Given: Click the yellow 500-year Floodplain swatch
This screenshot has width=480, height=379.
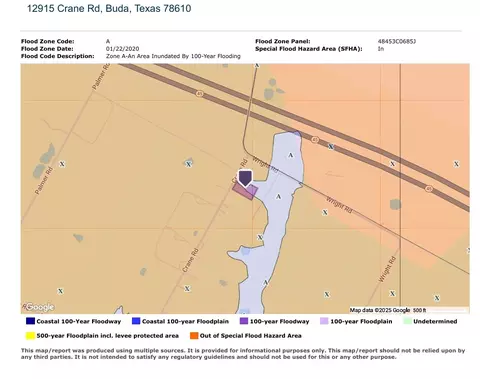Looking at the screenshot, I should [x=30, y=336].
